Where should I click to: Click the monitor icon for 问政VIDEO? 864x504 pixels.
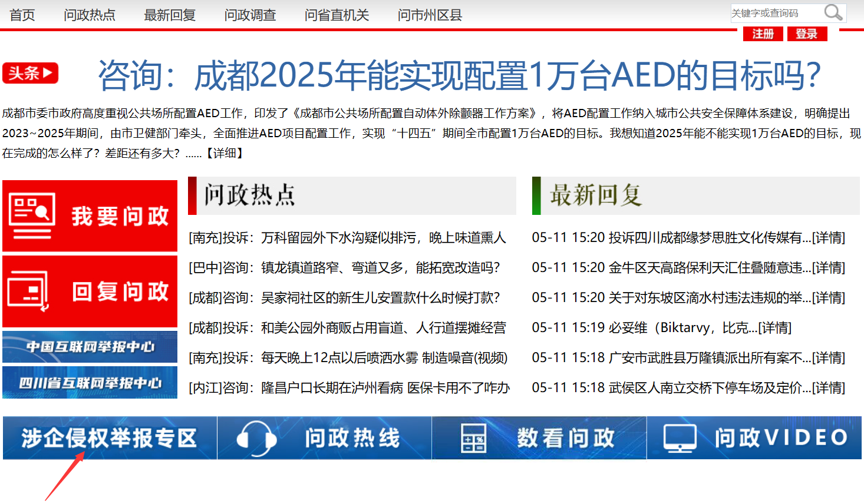click(x=680, y=438)
